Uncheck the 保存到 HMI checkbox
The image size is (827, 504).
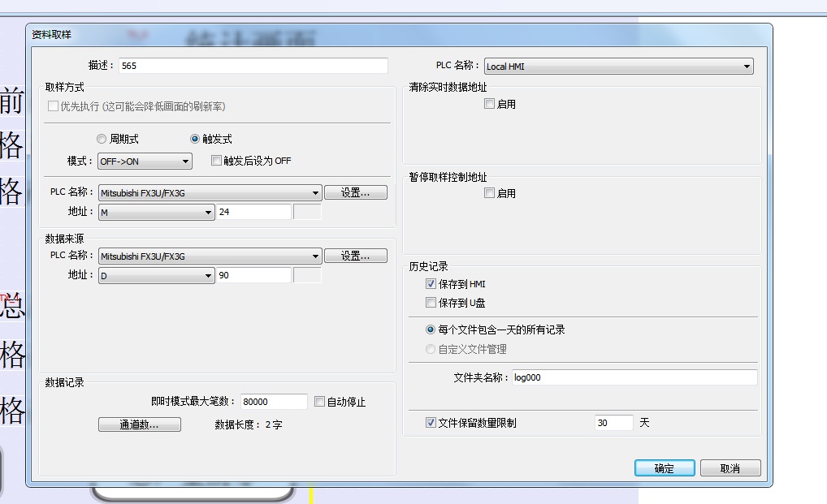click(431, 284)
